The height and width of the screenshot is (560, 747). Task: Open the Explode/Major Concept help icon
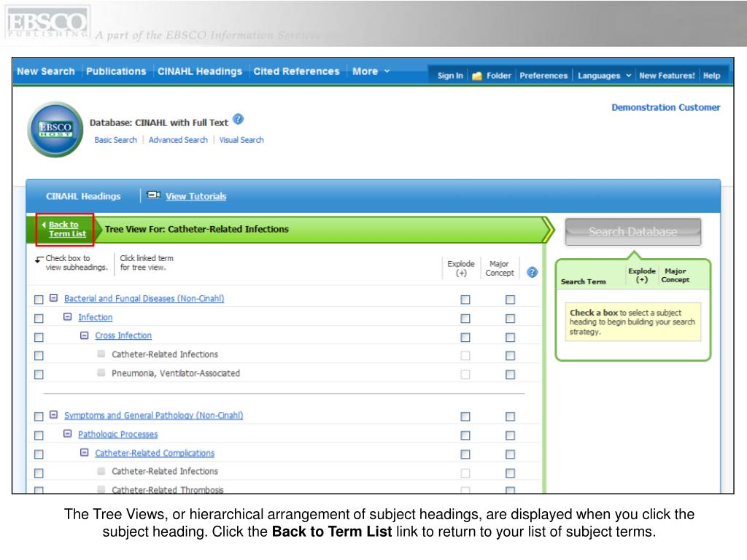click(532, 272)
